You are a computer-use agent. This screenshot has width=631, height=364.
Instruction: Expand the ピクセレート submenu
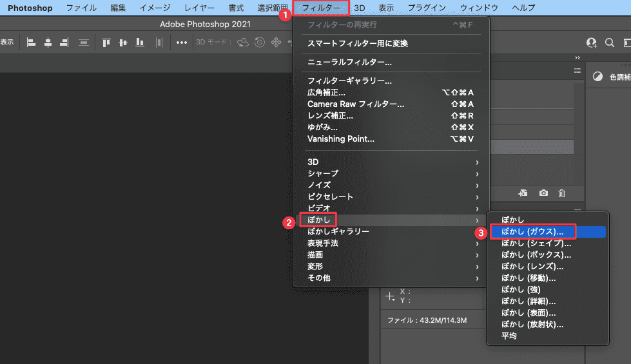pyautogui.click(x=391, y=196)
